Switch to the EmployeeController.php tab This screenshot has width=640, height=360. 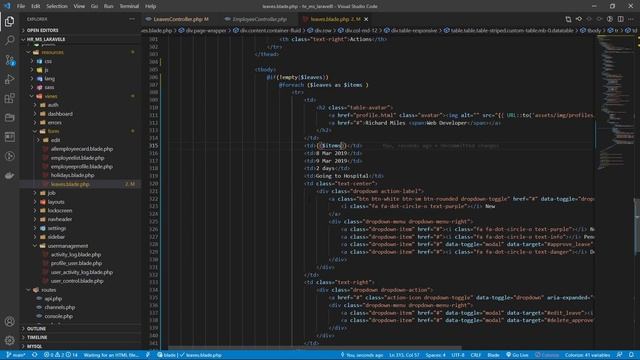coord(260,19)
